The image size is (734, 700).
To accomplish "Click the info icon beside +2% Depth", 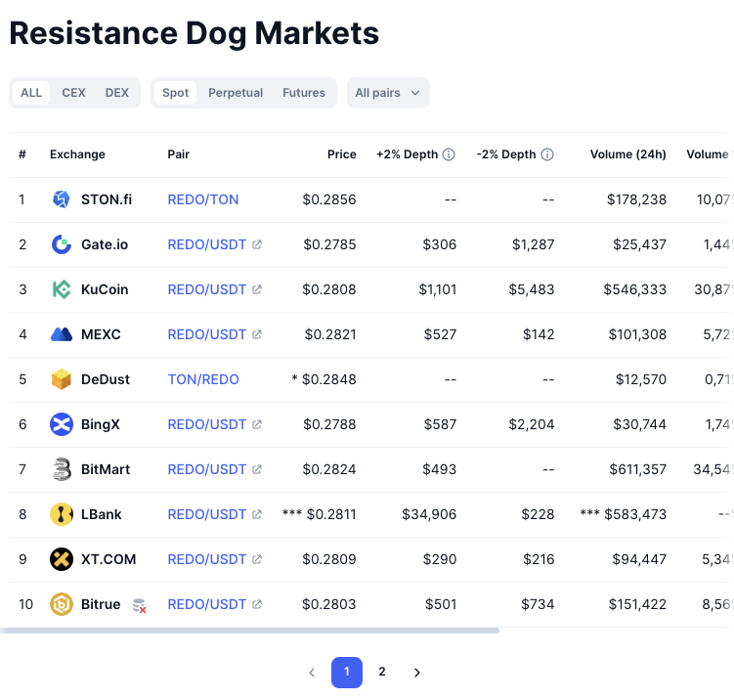I will (x=449, y=154).
